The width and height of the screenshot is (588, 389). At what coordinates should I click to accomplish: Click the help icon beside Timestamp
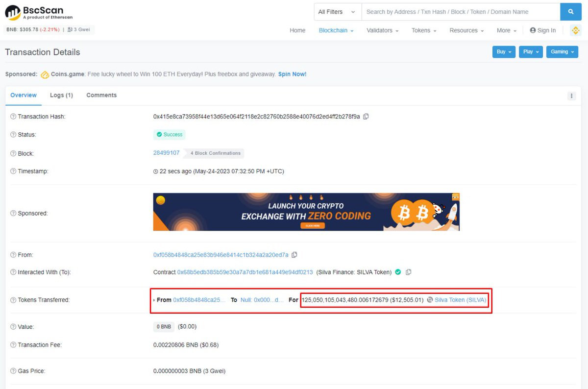tap(13, 171)
